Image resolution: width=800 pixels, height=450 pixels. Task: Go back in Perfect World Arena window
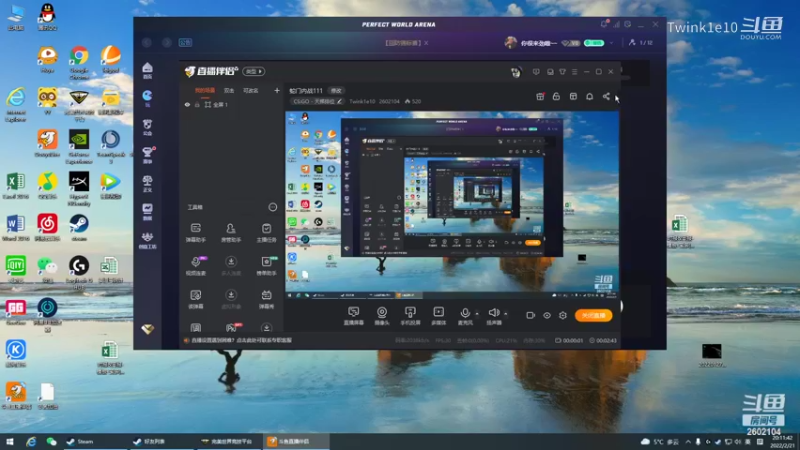coord(147,42)
